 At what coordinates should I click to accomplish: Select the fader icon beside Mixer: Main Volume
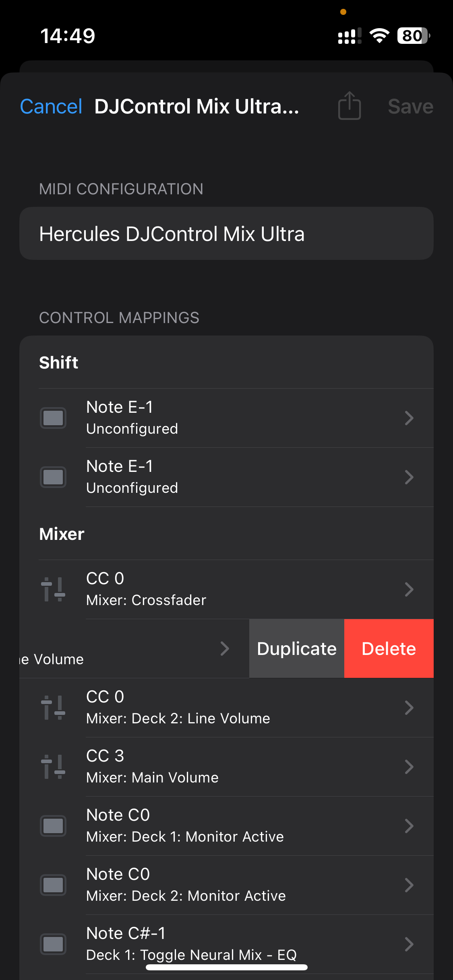pos(53,766)
